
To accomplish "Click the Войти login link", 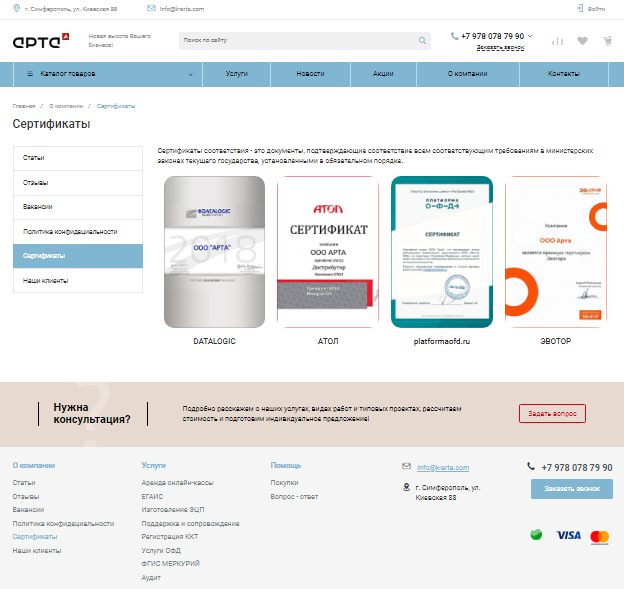I will point(596,9).
